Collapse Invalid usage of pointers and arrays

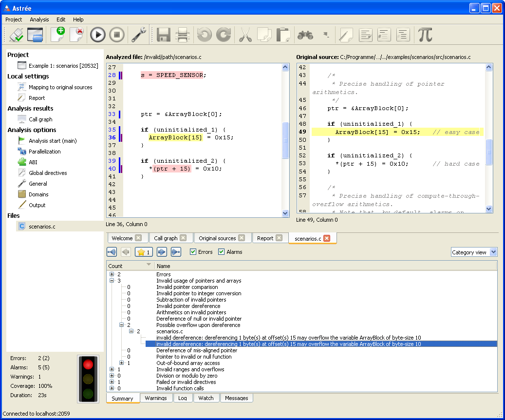112,281
